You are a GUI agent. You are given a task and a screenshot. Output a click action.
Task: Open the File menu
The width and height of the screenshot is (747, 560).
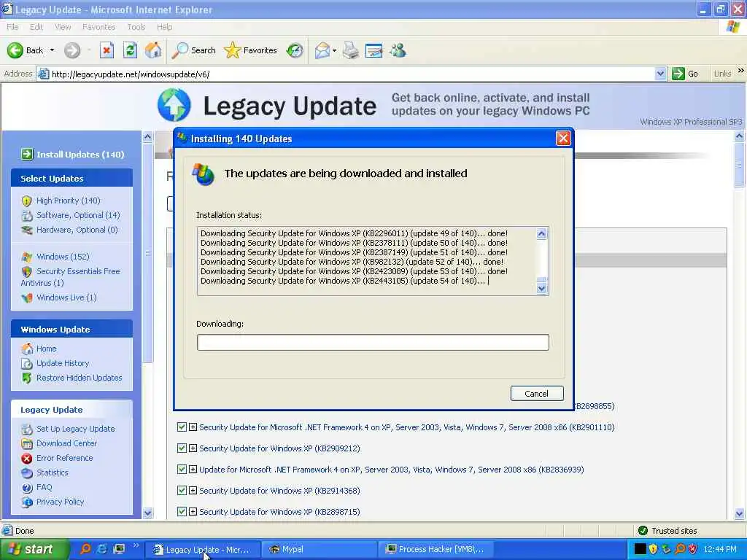[12, 27]
